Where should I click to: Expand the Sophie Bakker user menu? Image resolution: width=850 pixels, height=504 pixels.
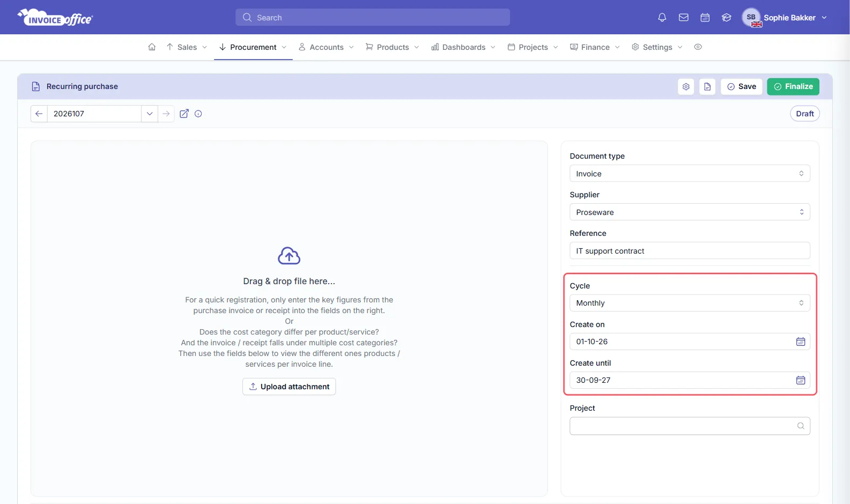[785, 18]
